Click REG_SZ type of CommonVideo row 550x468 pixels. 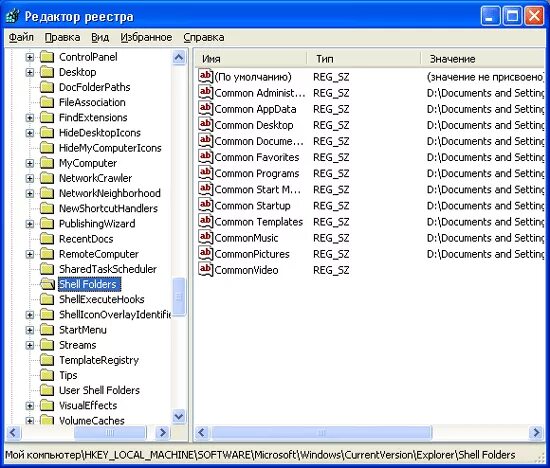(x=331, y=270)
